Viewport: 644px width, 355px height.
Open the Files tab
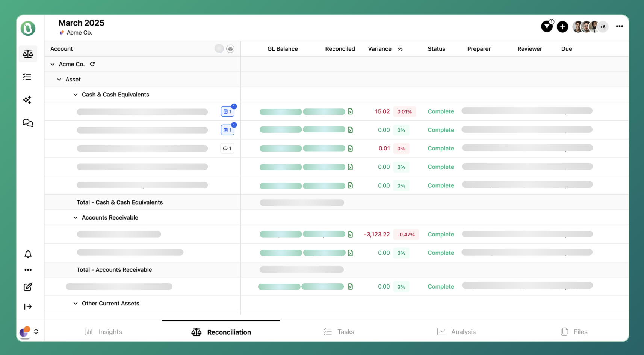(574, 332)
